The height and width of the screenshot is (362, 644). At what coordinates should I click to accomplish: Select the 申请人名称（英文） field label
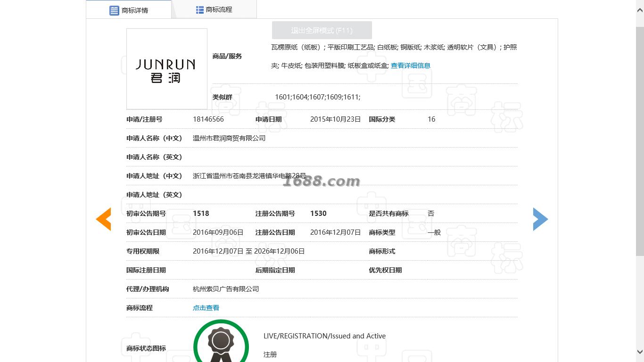154,157
